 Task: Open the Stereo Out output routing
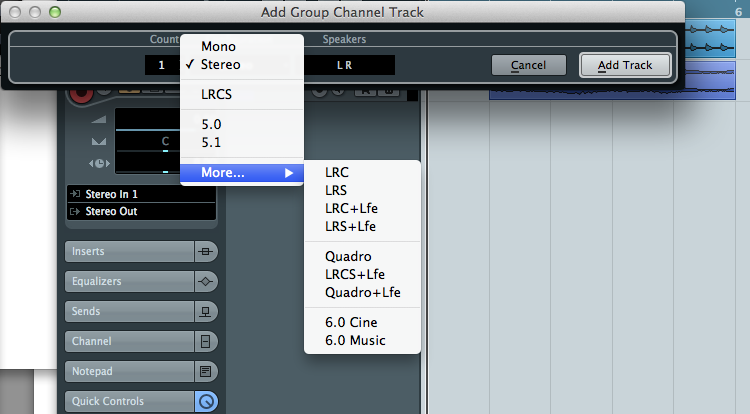tap(141, 211)
